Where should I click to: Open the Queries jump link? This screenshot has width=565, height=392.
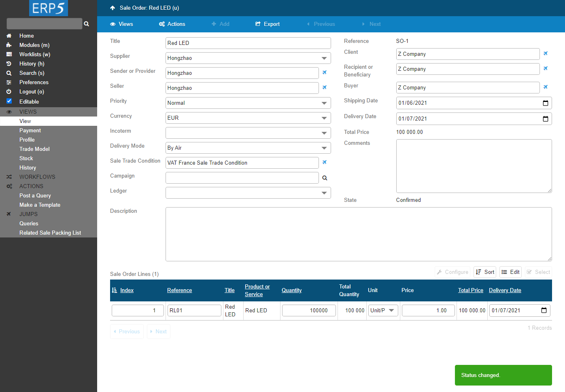[x=29, y=223]
